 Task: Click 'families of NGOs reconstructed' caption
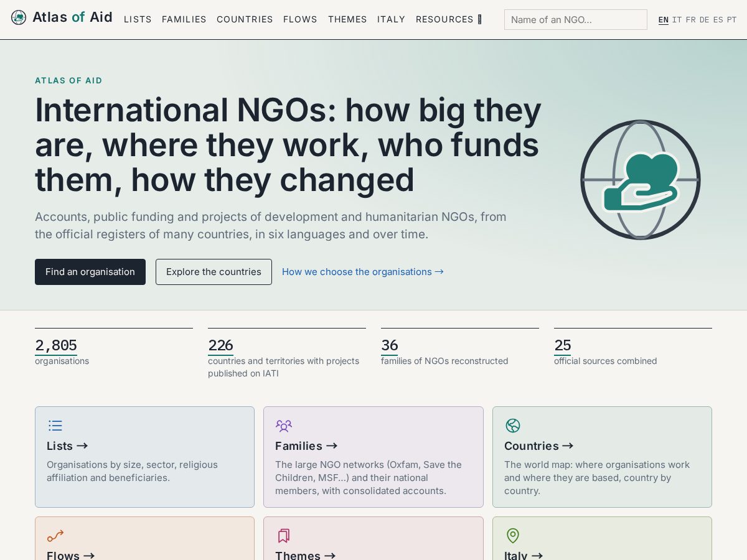point(444,361)
